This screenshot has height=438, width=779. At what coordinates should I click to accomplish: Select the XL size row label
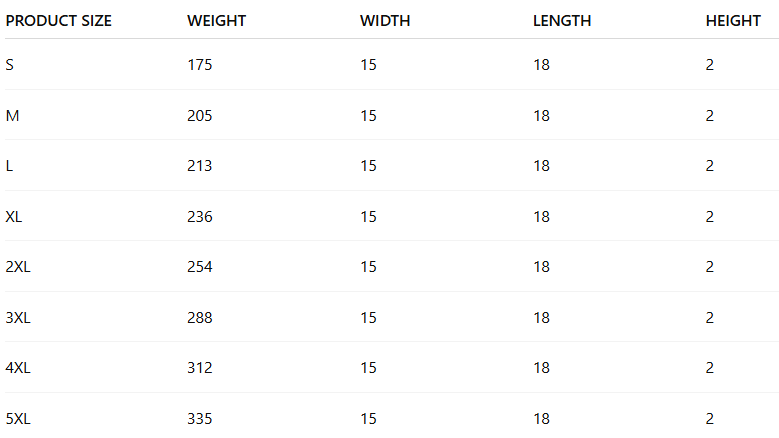[14, 217]
